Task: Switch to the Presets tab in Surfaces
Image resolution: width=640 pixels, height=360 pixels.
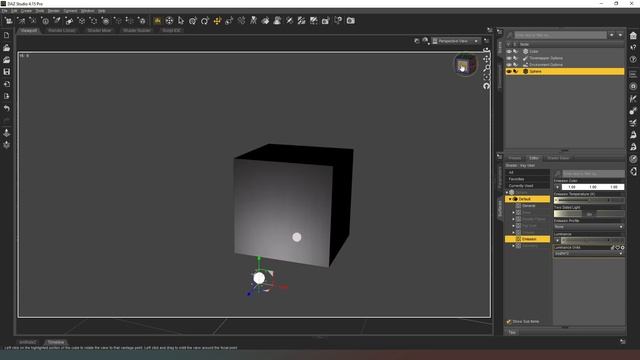Action: [x=514, y=158]
